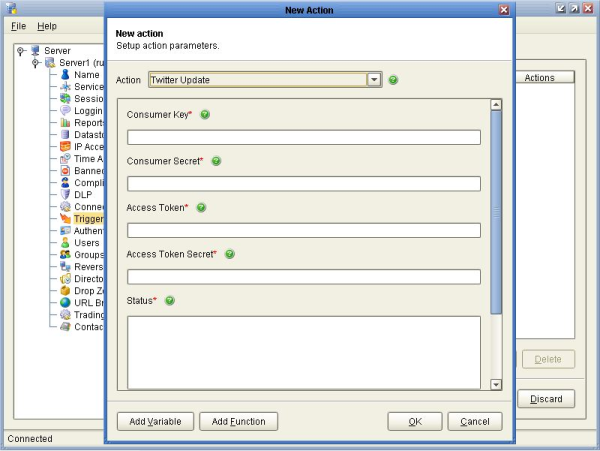Click the Trading Partners gear icon
The image size is (600, 451).
pos(65,314)
